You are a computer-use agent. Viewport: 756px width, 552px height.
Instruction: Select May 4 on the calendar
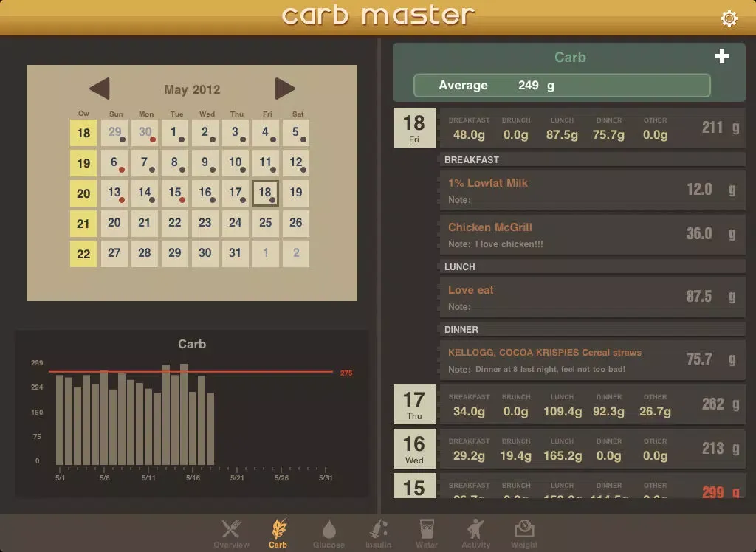(265, 133)
